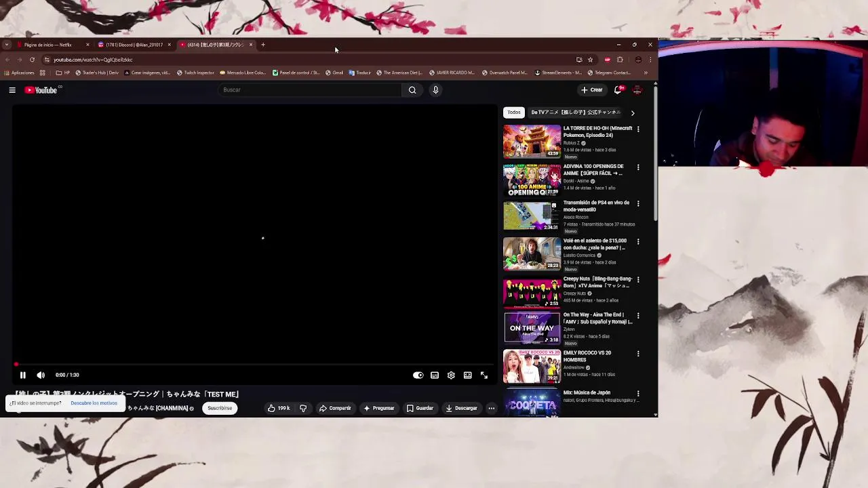Screen dimensions: 868x488
Task: Toggle subtitles in the video player
Action: click(x=435, y=375)
